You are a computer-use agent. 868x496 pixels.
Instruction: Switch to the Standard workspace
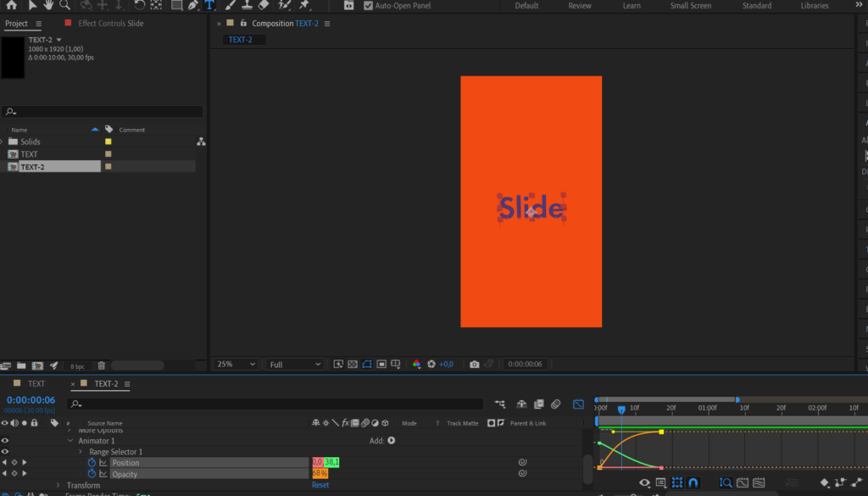[757, 6]
